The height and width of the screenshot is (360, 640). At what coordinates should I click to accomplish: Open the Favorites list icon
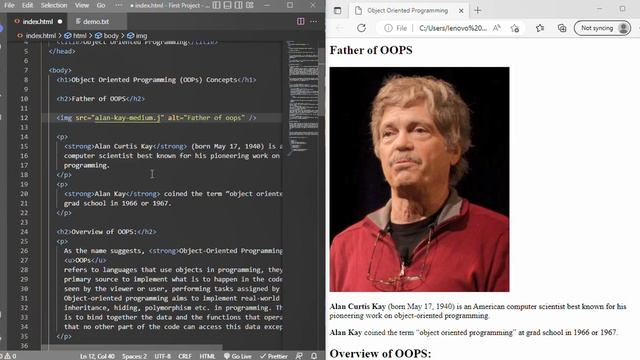pyautogui.click(x=540, y=28)
